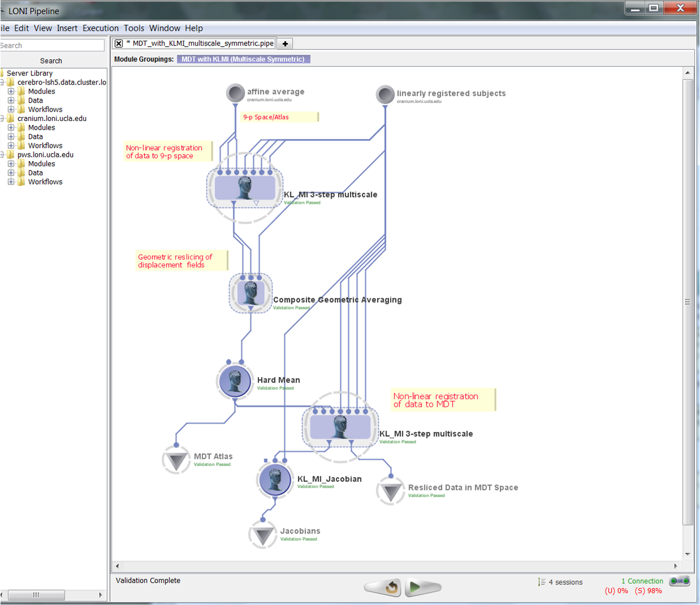Close the MDT_with_KLMI pipe tab
The image size is (700, 605).
pos(119,43)
